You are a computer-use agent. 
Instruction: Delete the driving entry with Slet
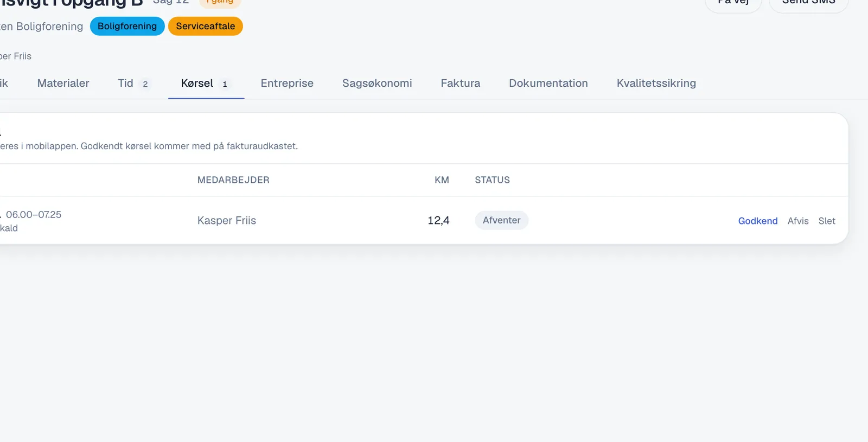click(x=827, y=221)
